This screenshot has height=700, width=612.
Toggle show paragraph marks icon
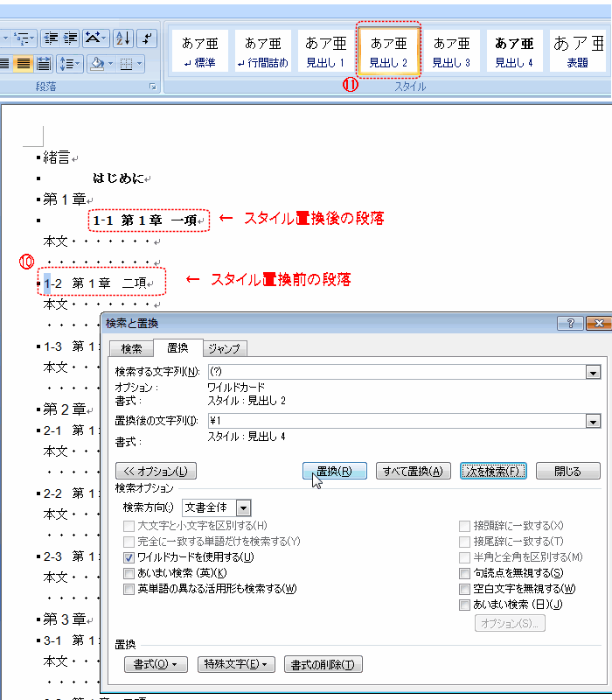tap(148, 38)
